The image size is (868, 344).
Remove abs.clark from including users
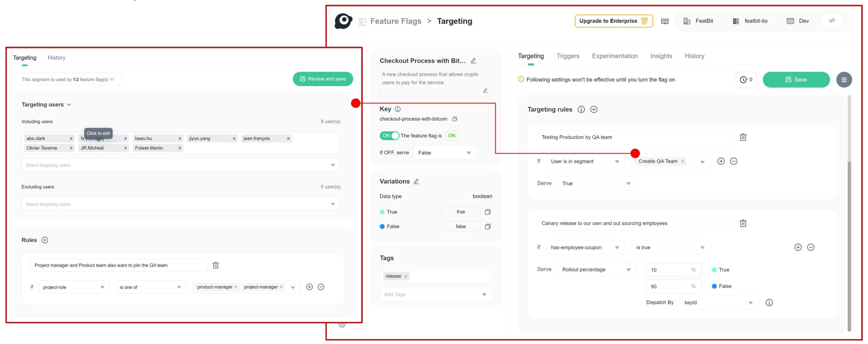point(71,138)
